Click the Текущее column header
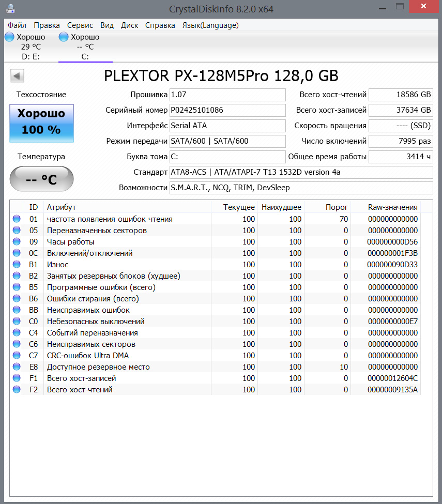Viewport: 442px width, 504px height. pyautogui.click(x=234, y=207)
